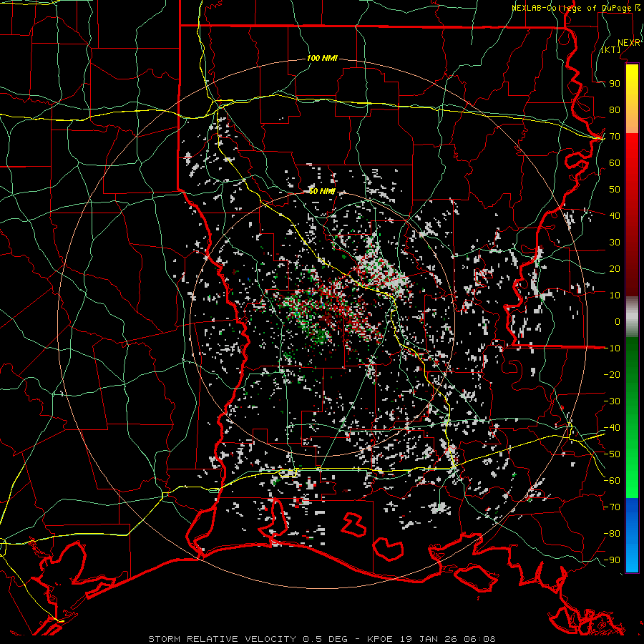Click the -30 value on velocity scale
This screenshot has width=644, height=644.
(x=612, y=401)
